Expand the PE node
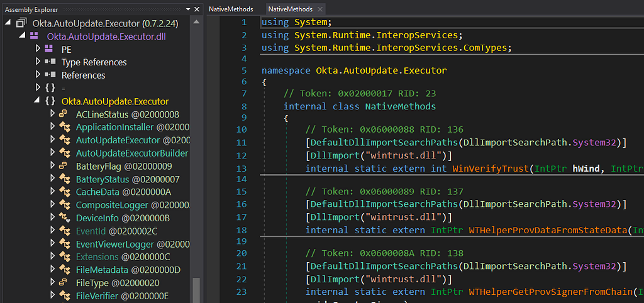The height and width of the screenshot is (303, 644). coord(38,49)
